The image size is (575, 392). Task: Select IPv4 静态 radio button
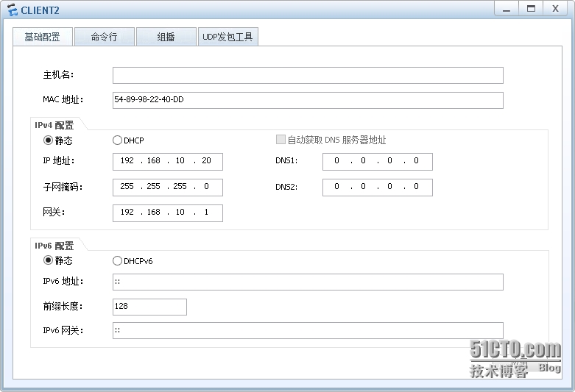point(48,140)
